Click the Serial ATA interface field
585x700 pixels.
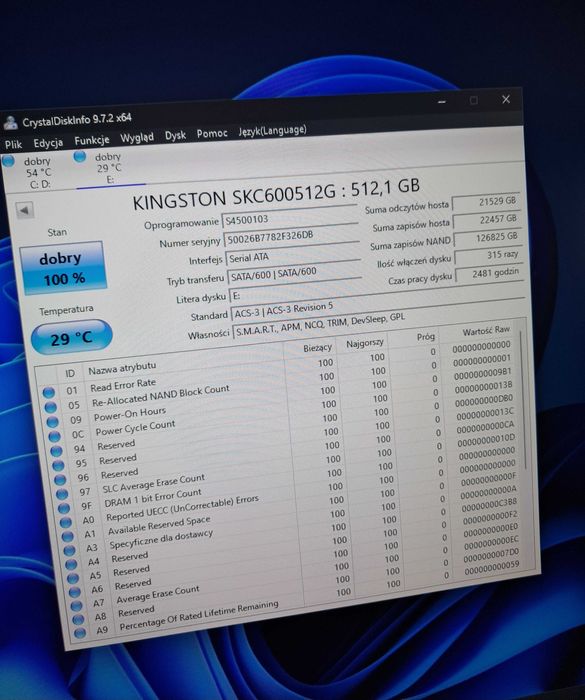point(293,256)
